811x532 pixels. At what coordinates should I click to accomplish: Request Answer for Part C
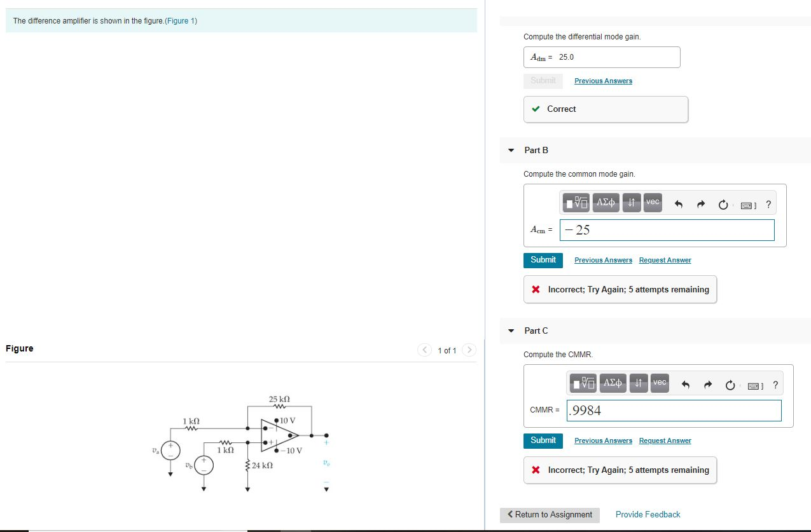(x=665, y=440)
